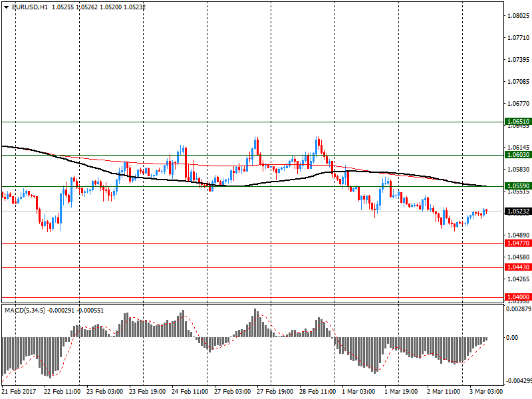
Task: Click the 1 Mar 19:00 time axis label
Action: coord(401,392)
